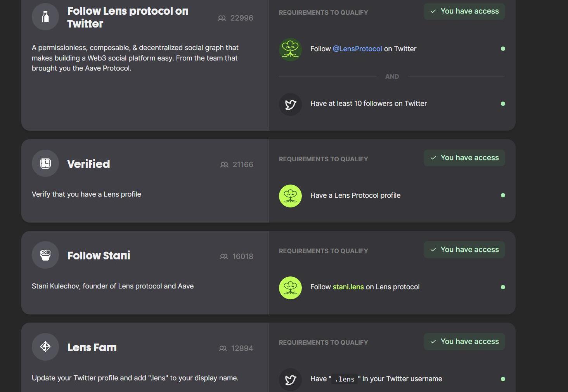This screenshot has height=392, width=568.
Task: Click You have access badge for Verified role
Action: [x=464, y=158]
